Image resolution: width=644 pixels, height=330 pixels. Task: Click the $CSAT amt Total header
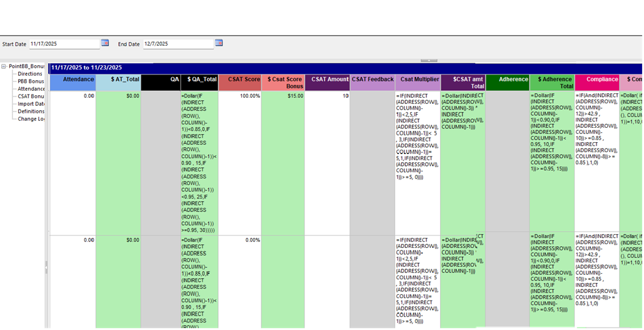[463, 83]
